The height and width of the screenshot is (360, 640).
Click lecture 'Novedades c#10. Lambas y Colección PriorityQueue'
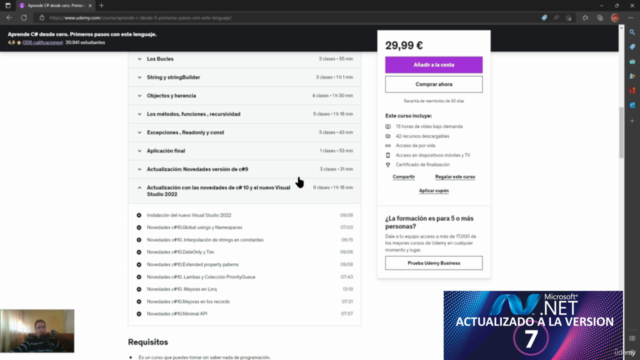(x=201, y=277)
